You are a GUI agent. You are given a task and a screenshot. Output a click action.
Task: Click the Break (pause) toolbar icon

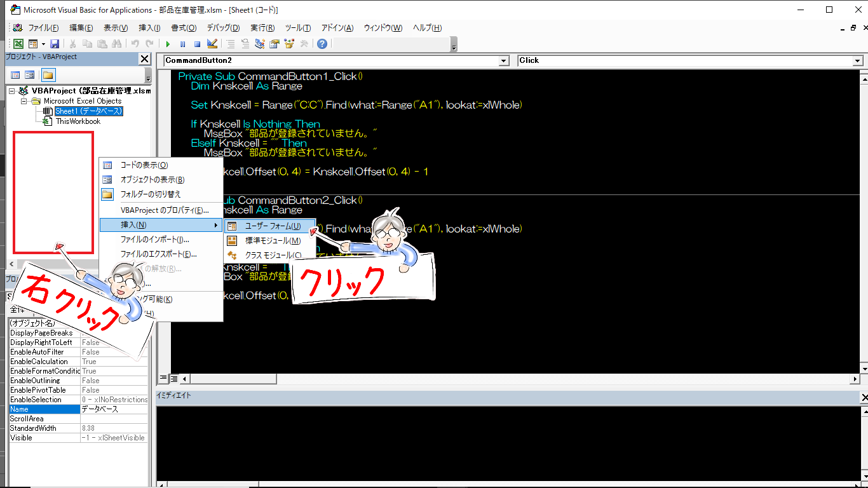(x=182, y=44)
